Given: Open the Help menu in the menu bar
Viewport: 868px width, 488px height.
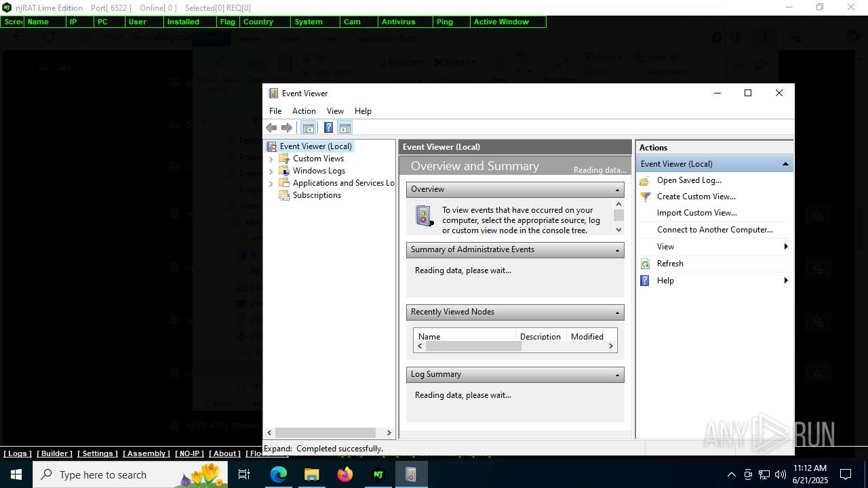Looking at the screenshot, I should coord(363,111).
